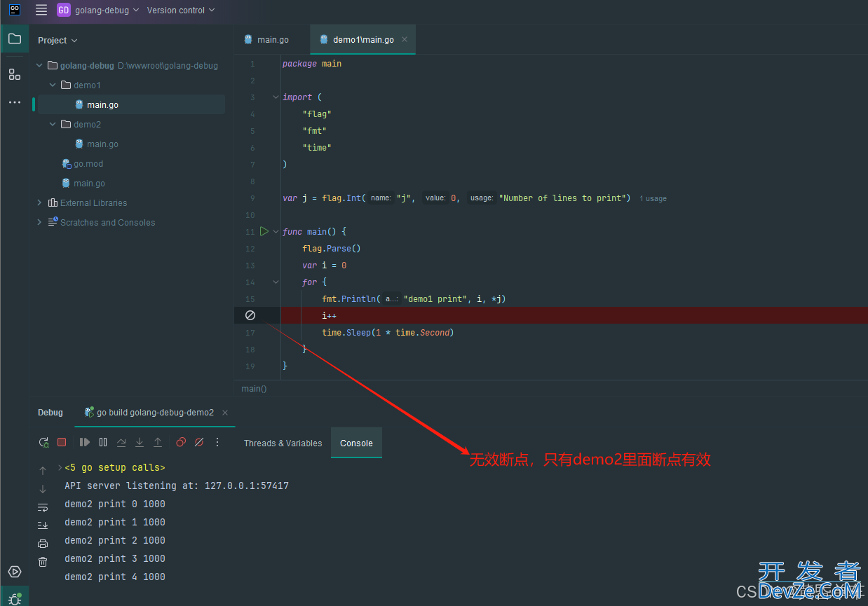
Task: Rerun the debug session
Action: 43,442
